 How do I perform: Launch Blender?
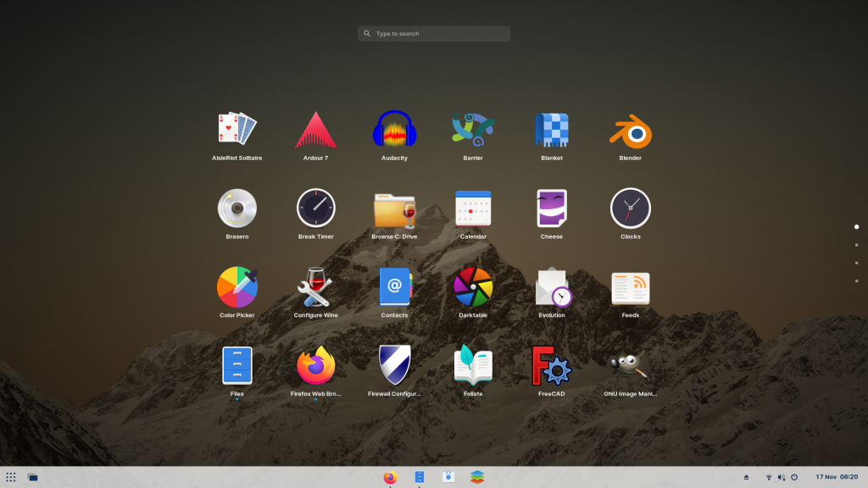(x=631, y=130)
